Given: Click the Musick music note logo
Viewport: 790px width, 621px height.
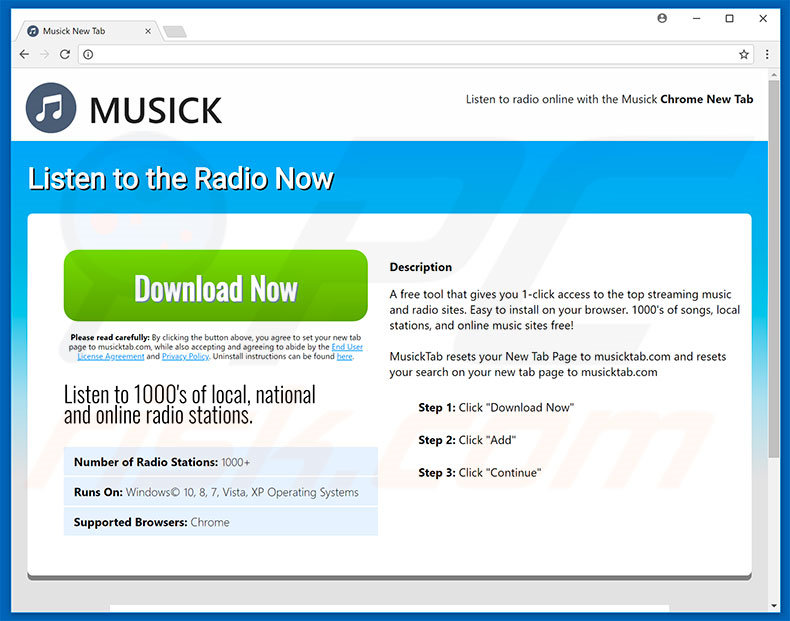Looking at the screenshot, I should point(51,108).
